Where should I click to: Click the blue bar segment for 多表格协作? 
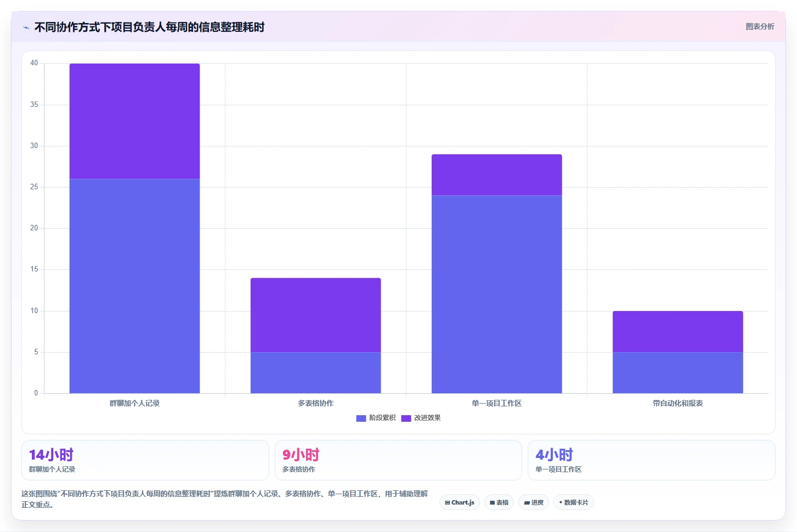coord(316,372)
